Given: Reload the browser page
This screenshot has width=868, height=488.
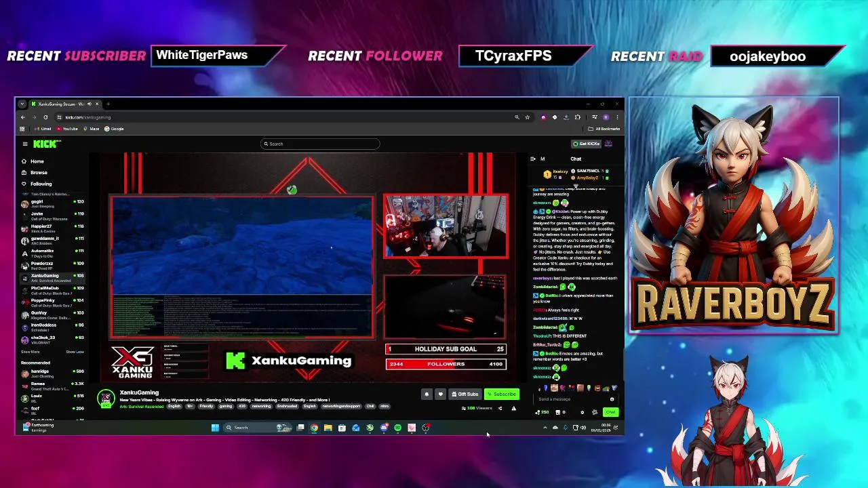Looking at the screenshot, I should 45,117.
